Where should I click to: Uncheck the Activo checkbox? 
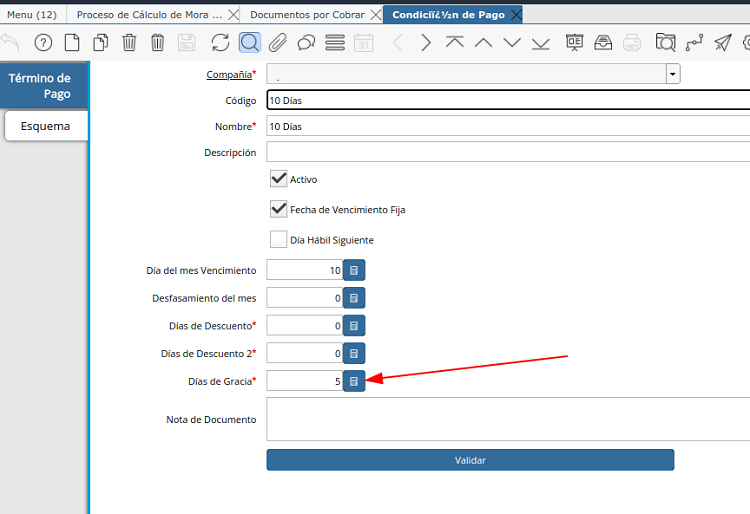[279, 179]
